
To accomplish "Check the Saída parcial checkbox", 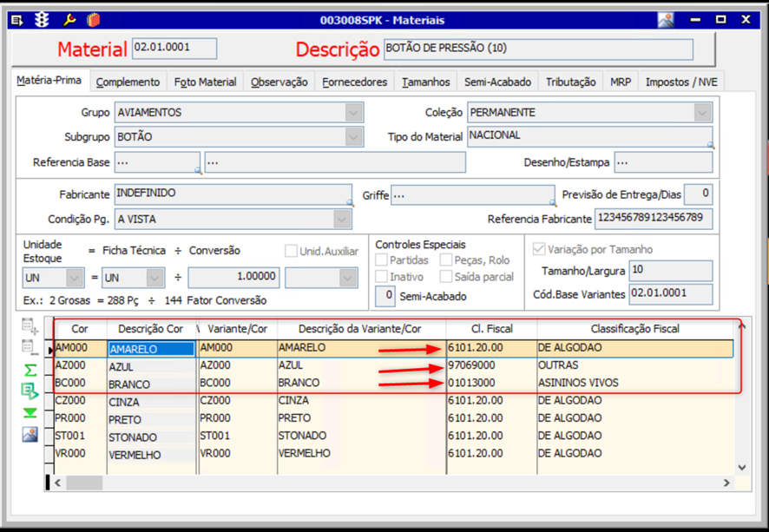I will click(x=446, y=277).
